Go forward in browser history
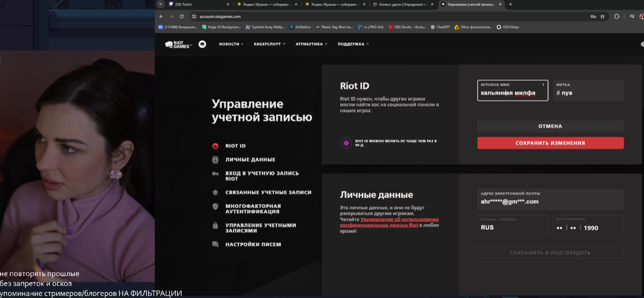This screenshot has height=298, width=644. pyautogui.click(x=171, y=16)
